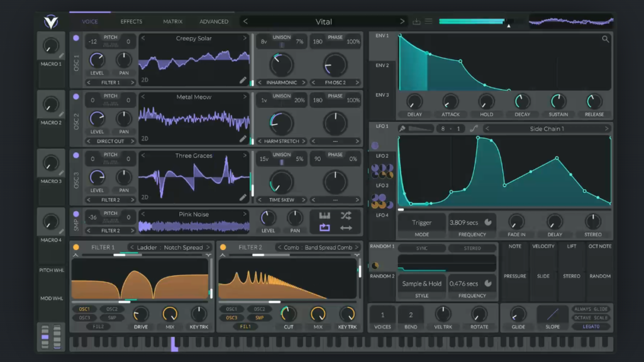This screenshot has height=362, width=644.
Task: Click Macro 2 edit pencil icon
Action: click(61, 114)
